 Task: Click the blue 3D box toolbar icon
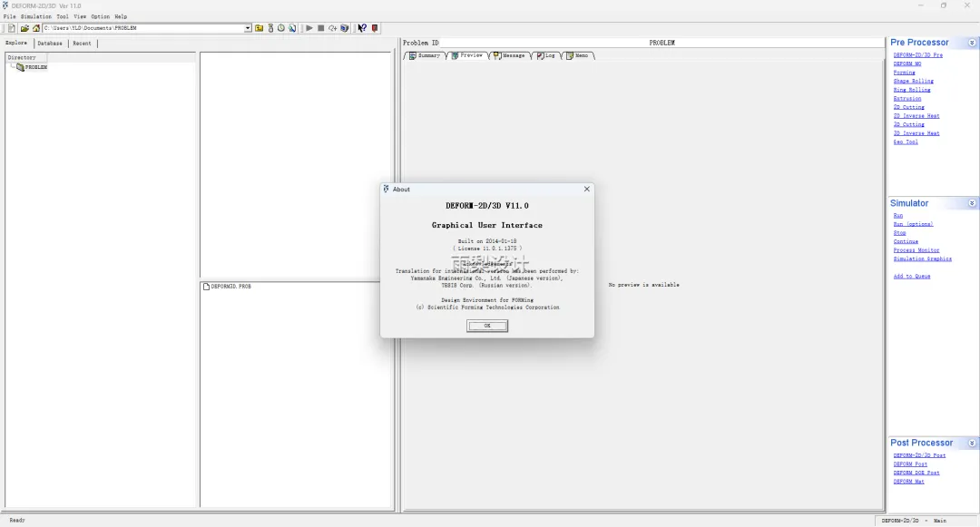[x=345, y=28]
